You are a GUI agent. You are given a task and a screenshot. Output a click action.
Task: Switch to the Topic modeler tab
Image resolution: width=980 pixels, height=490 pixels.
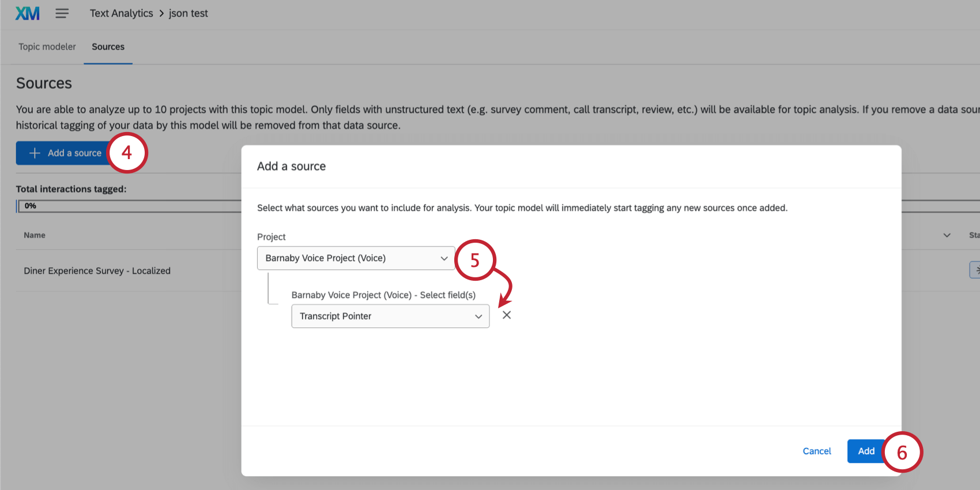(47, 47)
